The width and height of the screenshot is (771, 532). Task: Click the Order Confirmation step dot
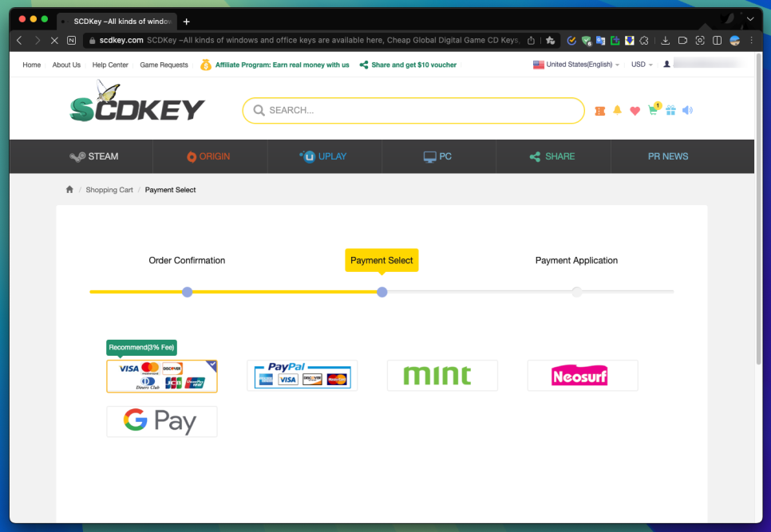coord(187,292)
